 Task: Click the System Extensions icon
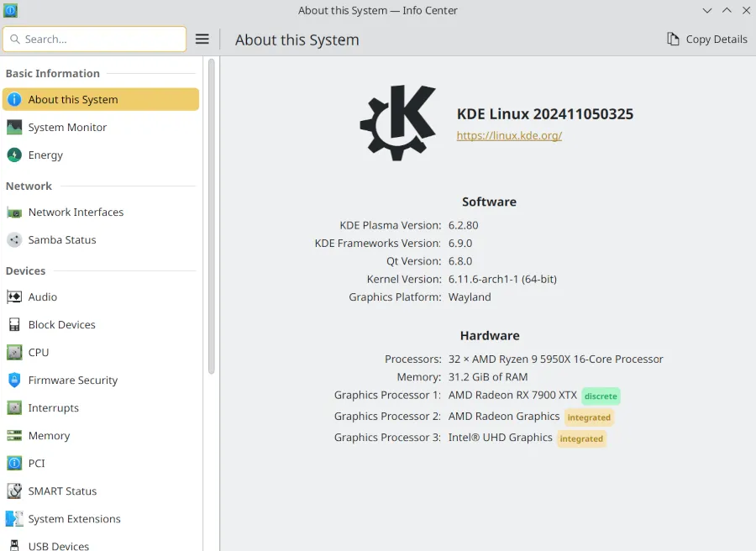click(14, 519)
